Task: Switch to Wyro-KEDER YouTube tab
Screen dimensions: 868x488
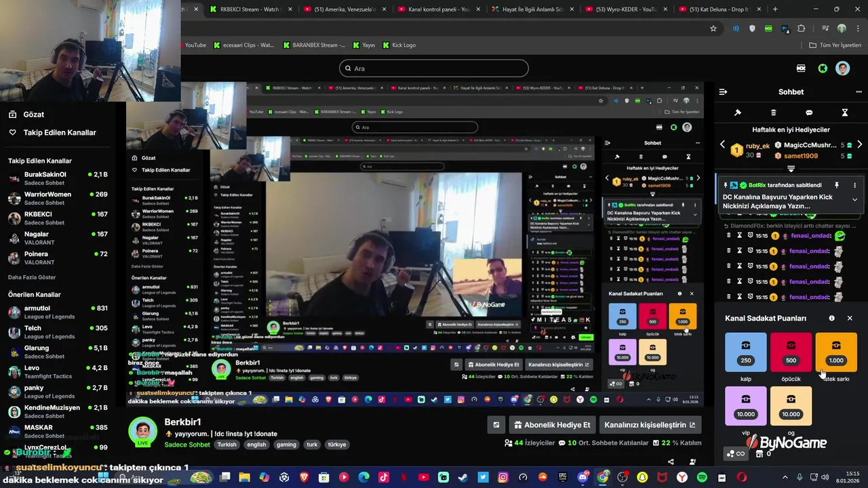Action: click(x=625, y=9)
